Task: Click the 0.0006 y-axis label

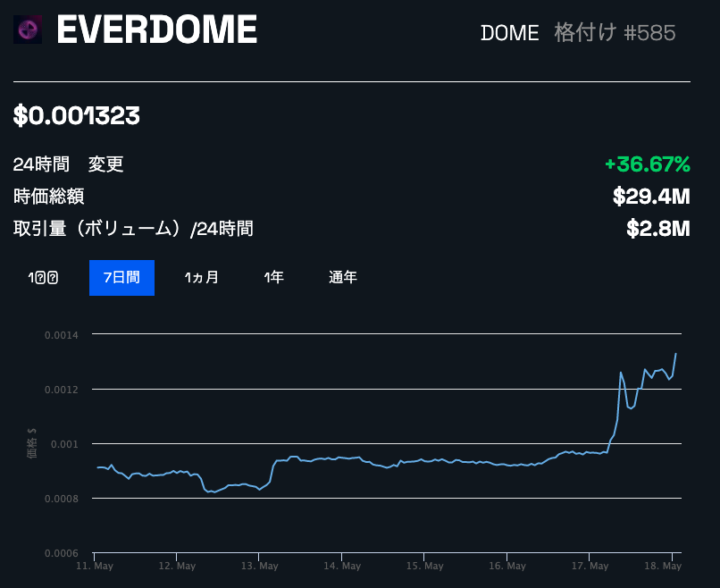Action: 62,553
